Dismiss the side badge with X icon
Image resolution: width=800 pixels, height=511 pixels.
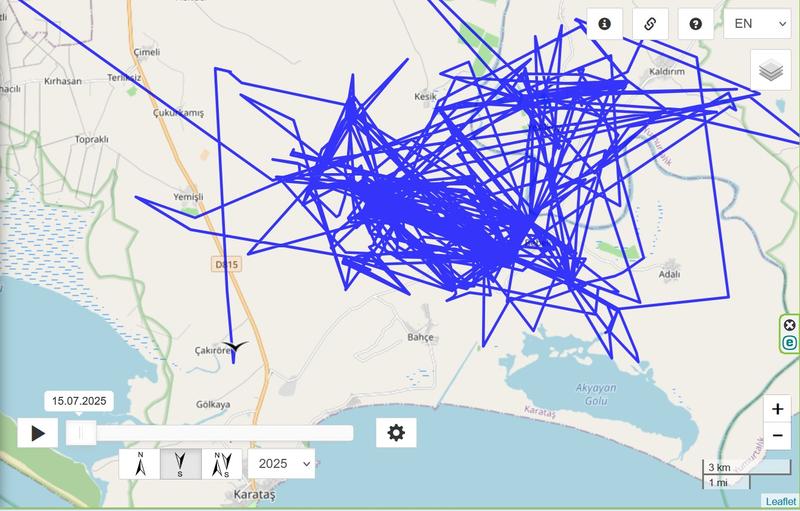[789, 325]
